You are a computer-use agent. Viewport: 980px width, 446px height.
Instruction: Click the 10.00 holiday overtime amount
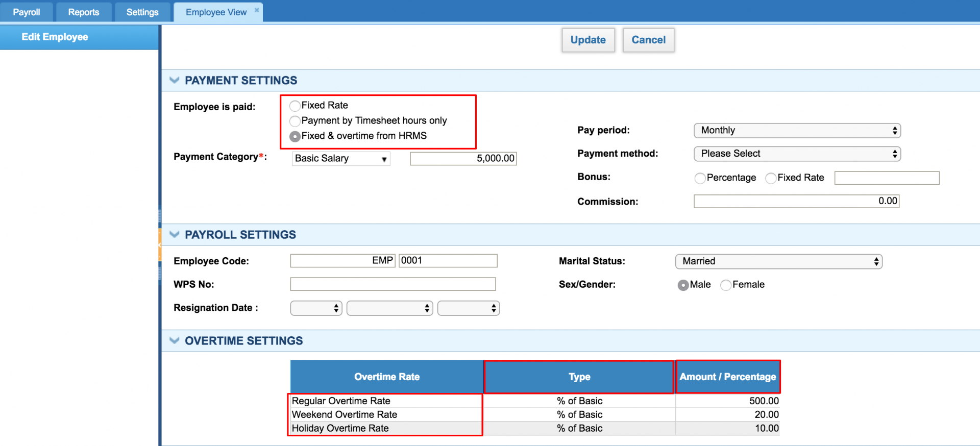767,429
